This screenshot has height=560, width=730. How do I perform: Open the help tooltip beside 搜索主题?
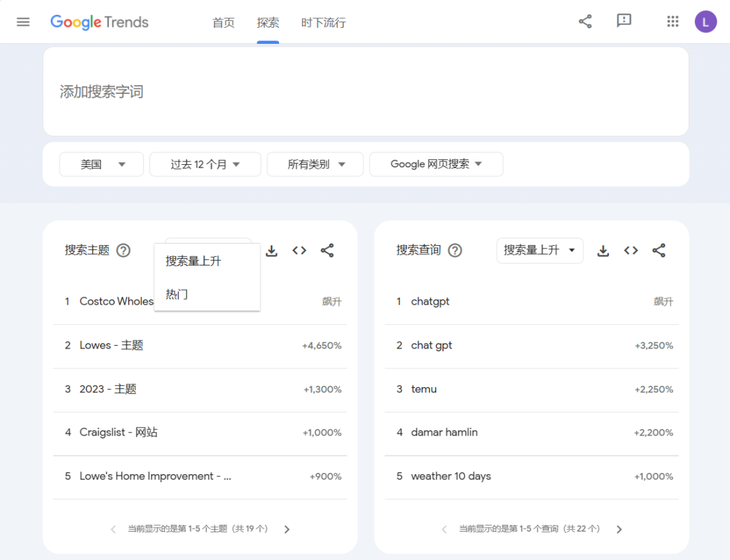coord(124,250)
